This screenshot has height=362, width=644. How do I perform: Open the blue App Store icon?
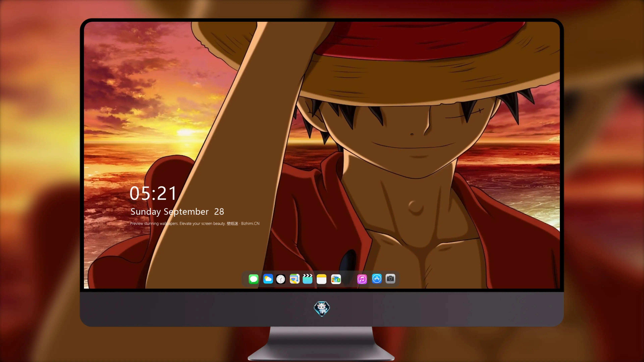click(x=377, y=279)
